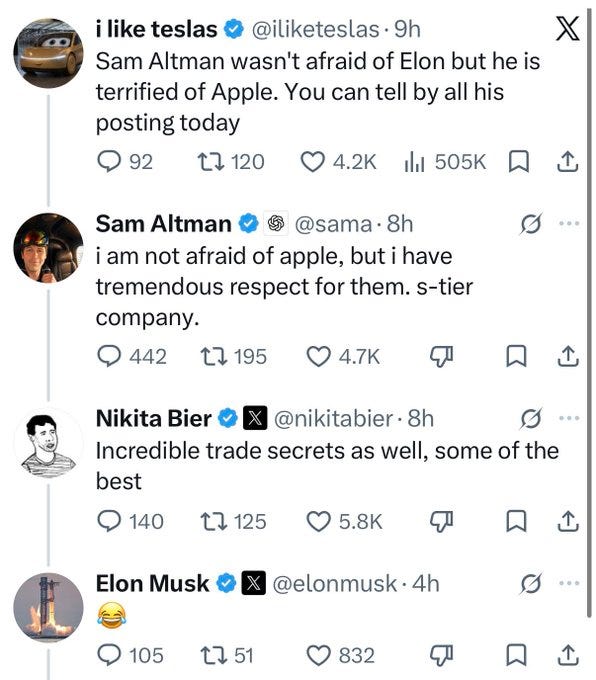Expand three-dot menu on Nikita Bier's tweet

point(569,418)
